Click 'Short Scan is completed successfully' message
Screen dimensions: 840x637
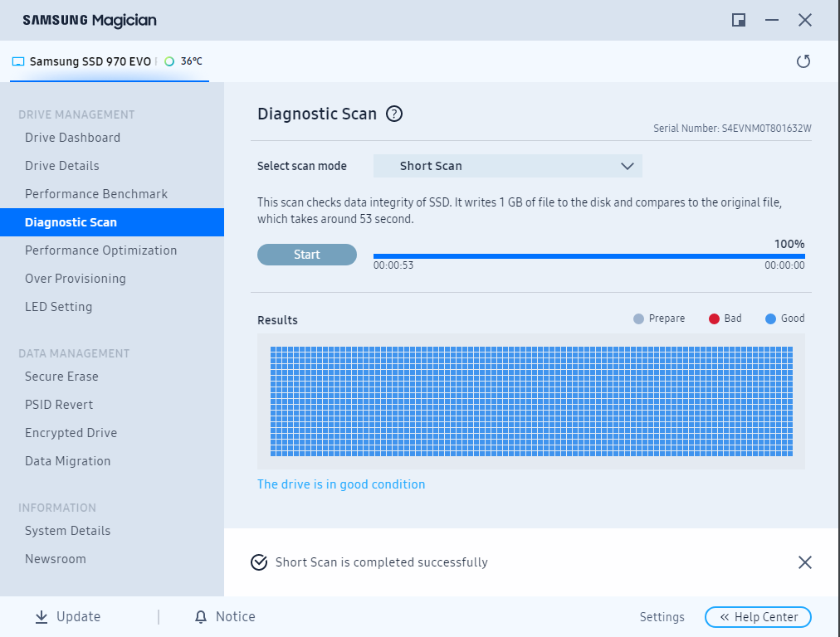click(382, 562)
